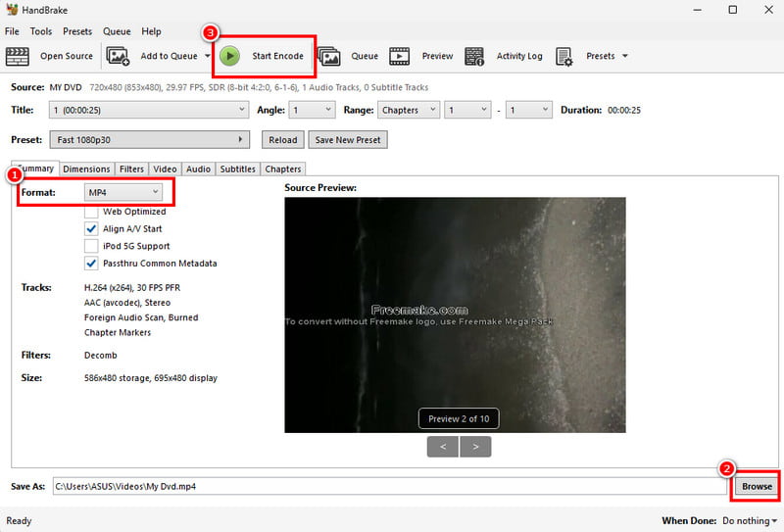Image resolution: width=784 pixels, height=532 pixels.
Task: Show the previous preview image
Action: click(x=443, y=447)
